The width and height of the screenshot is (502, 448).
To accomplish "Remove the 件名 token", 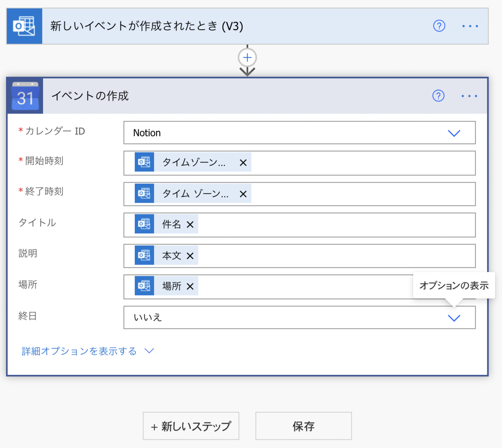I will pyautogui.click(x=190, y=224).
